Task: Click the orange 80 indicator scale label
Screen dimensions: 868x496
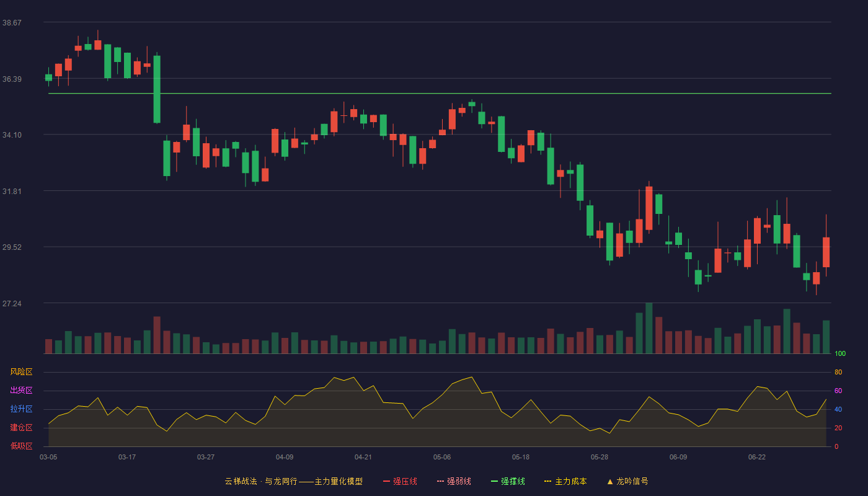Action: pyautogui.click(x=838, y=372)
